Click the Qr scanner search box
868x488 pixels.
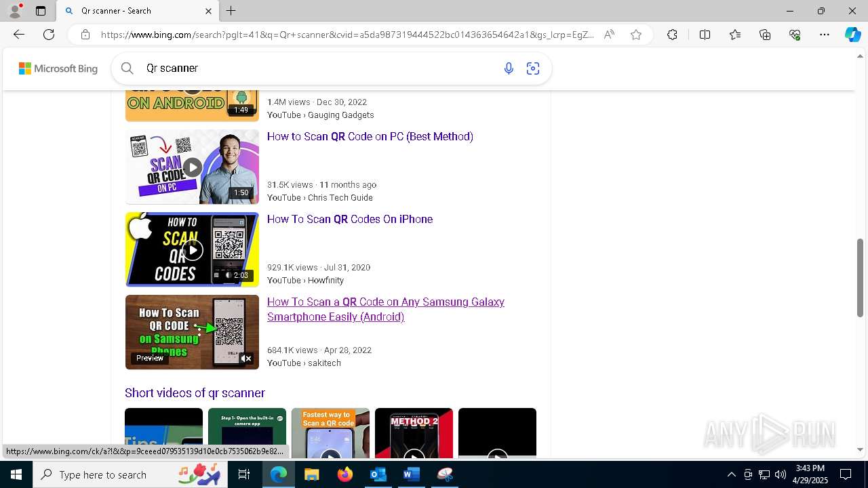(319, 68)
